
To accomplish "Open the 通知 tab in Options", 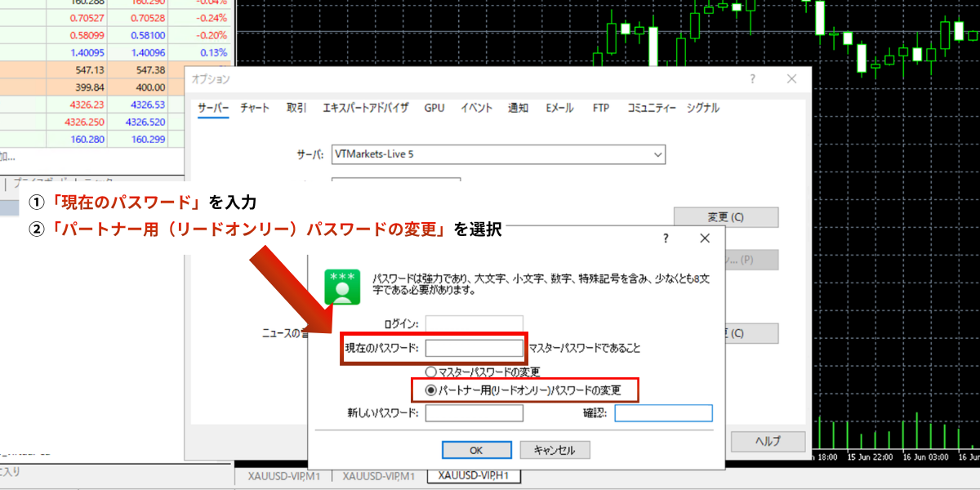I will 519,108.
